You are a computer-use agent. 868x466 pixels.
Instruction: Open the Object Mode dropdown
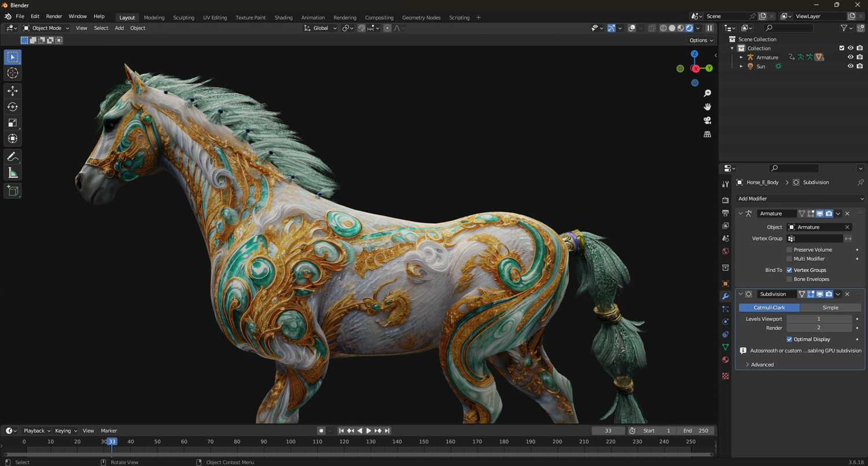[46, 28]
